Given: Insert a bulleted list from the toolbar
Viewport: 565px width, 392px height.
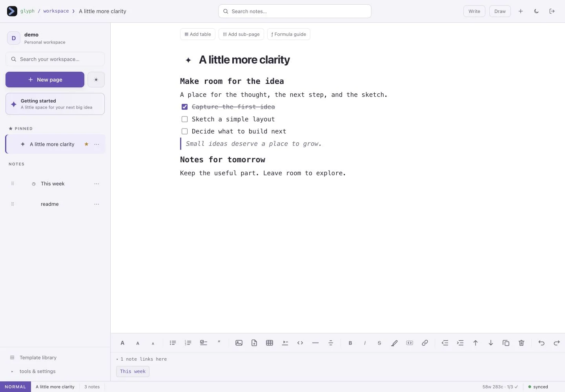Looking at the screenshot, I should 173,343.
